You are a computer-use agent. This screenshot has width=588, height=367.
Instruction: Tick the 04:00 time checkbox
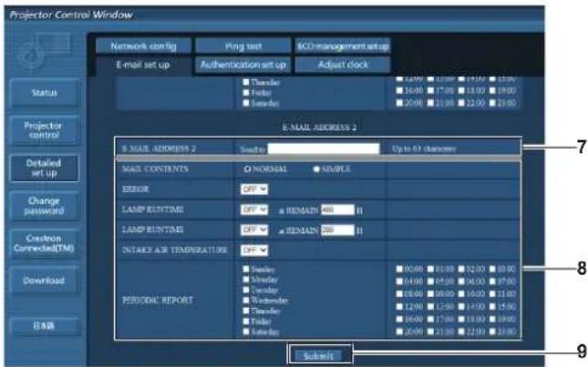400,281
